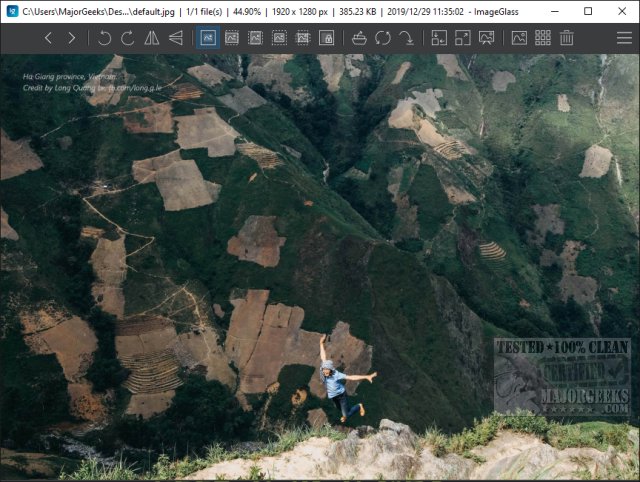Toggle window fit mode
Viewport: 640px width, 482px height.
tap(439, 38)
